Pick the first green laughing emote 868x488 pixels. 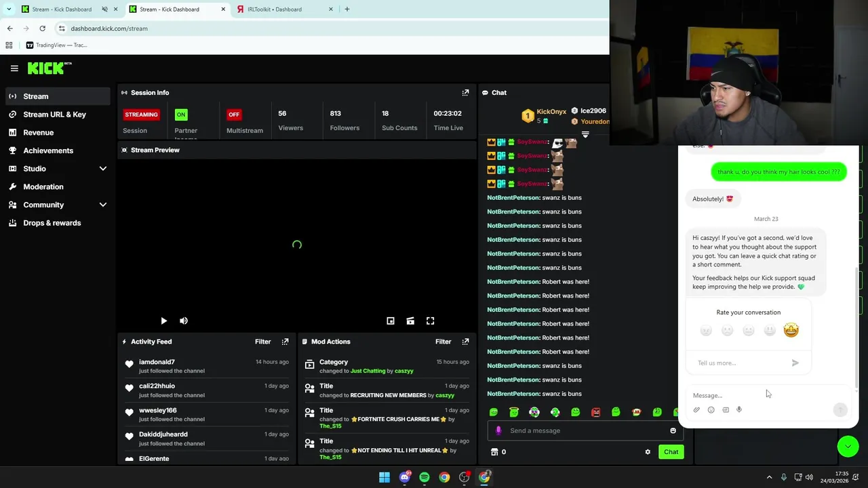click(x=494, y=412)
